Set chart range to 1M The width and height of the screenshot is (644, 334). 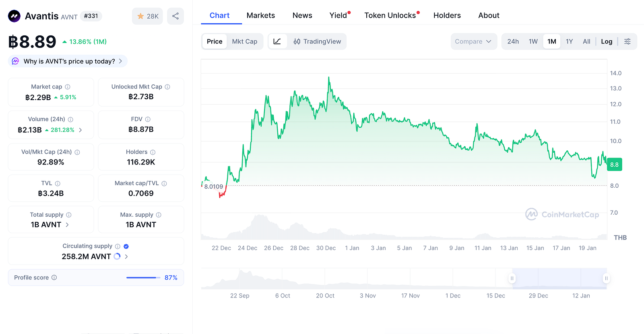pos(552,41)
